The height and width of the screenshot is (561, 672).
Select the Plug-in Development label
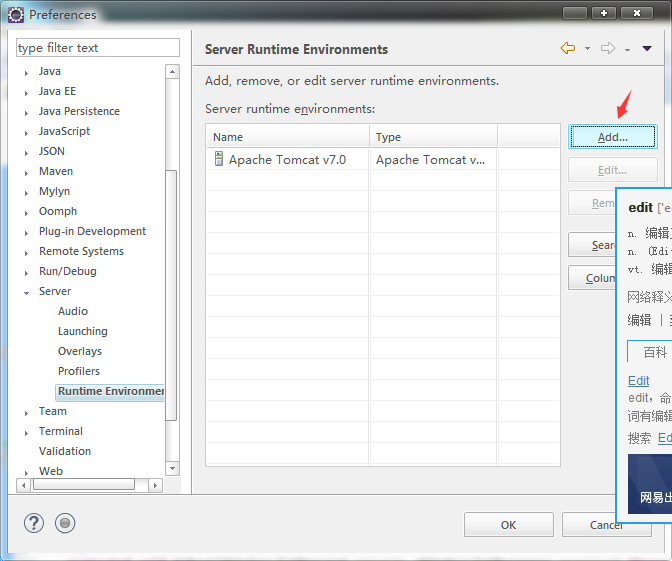pyautogui.click(x=93, y=231)
